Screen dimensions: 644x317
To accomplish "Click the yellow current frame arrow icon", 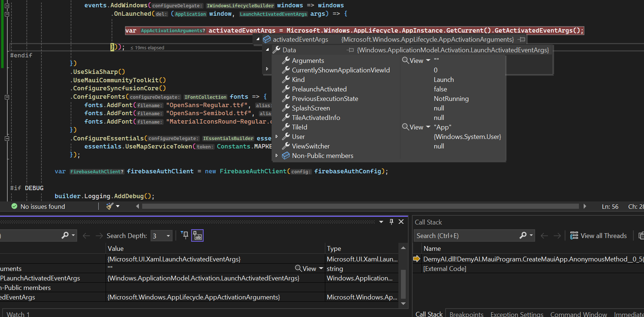I will (x=417, y=259).
